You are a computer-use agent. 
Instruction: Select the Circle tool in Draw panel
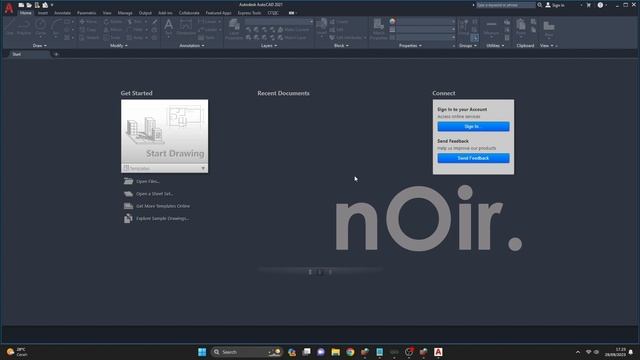[40, 27]
